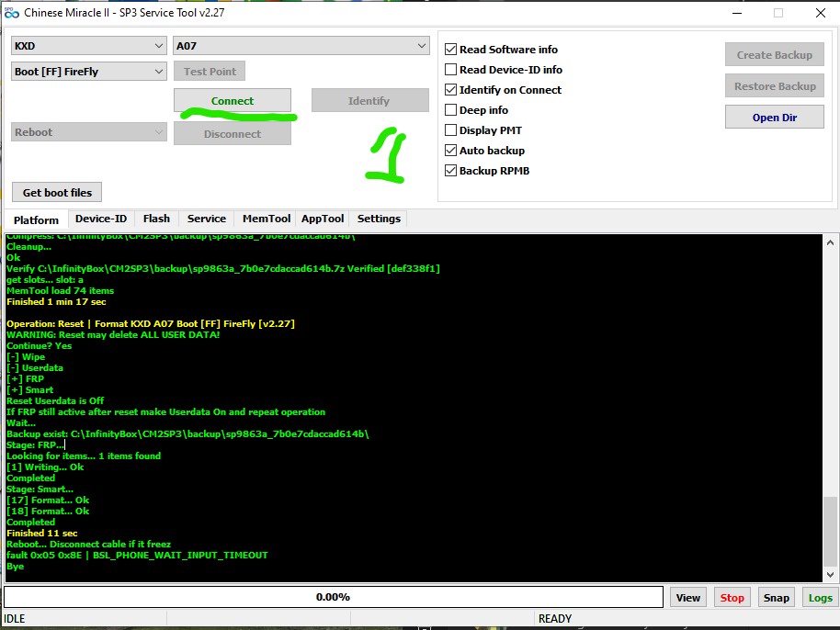The height and width of the screenshot is (630, 840).
Task: Click the IDLE status bar text
Action: (x=15, y=619)
